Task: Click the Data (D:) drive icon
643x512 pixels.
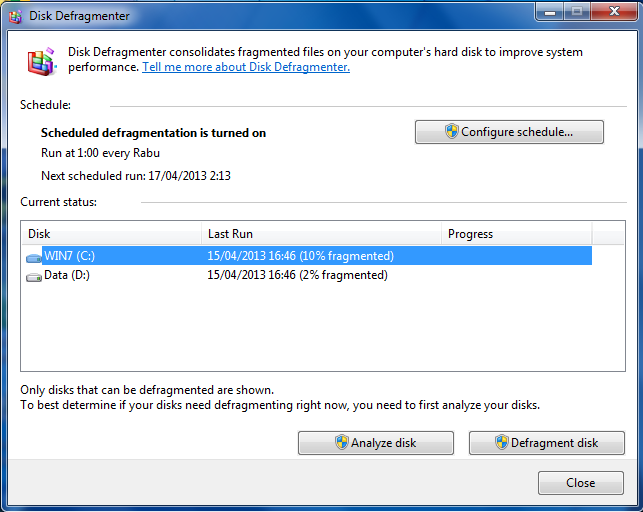Action: pos(34,276)
